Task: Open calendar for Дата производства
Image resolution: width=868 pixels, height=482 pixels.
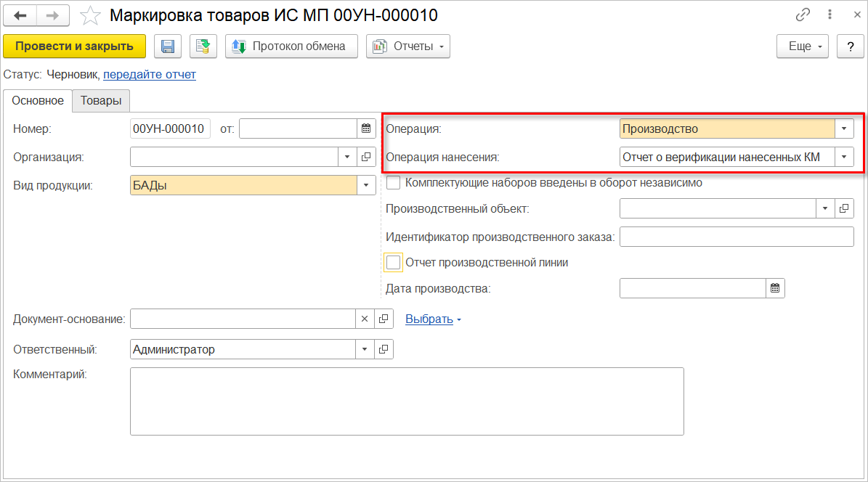Action: 775,289
